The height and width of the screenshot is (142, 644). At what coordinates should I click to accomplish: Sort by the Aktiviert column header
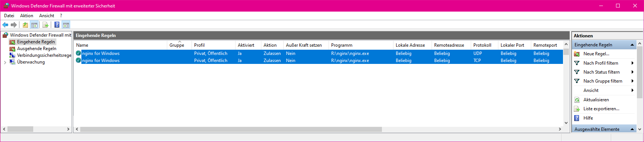coord(248,45)
